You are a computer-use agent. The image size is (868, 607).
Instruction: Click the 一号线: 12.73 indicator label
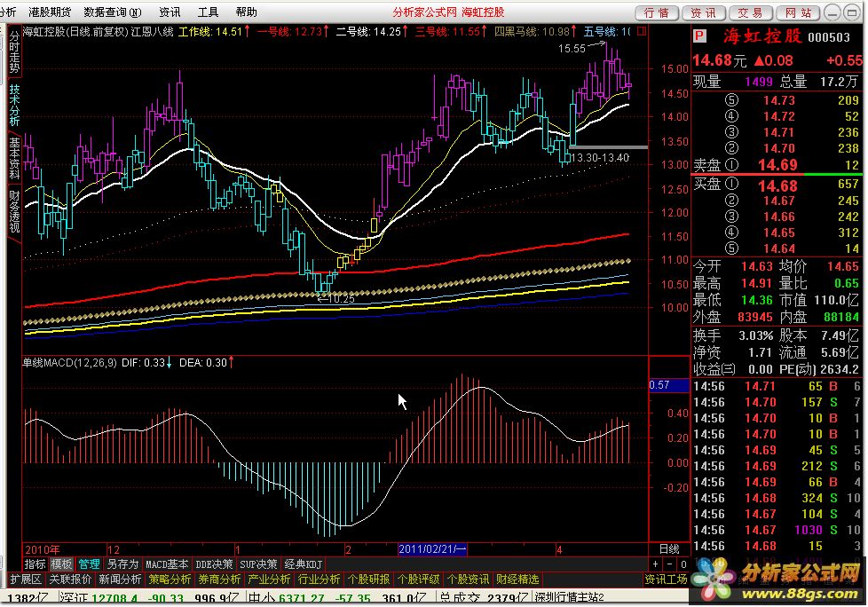point(293,32)
